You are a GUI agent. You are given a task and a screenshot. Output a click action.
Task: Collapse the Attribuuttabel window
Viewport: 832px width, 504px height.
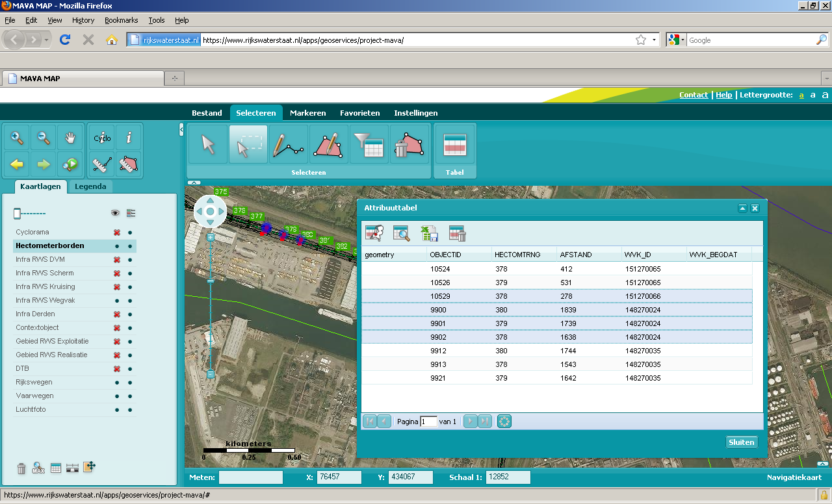(742, 208)
